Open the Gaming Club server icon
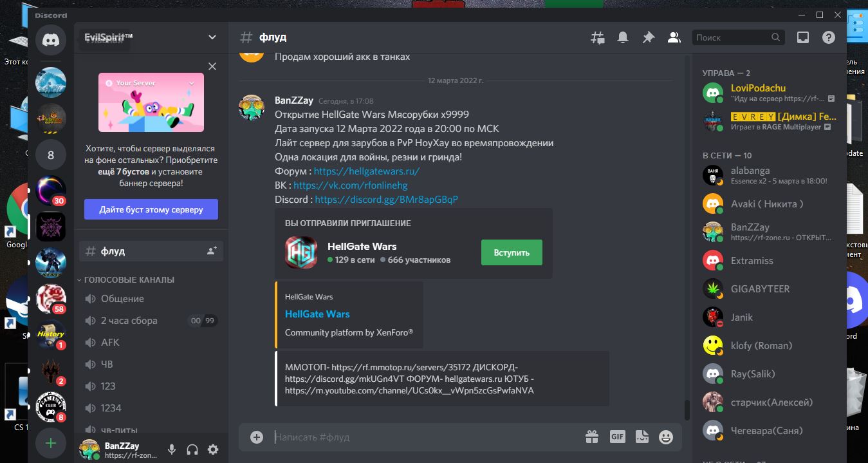Screen dimensions: 868x463 click(51, 408)
